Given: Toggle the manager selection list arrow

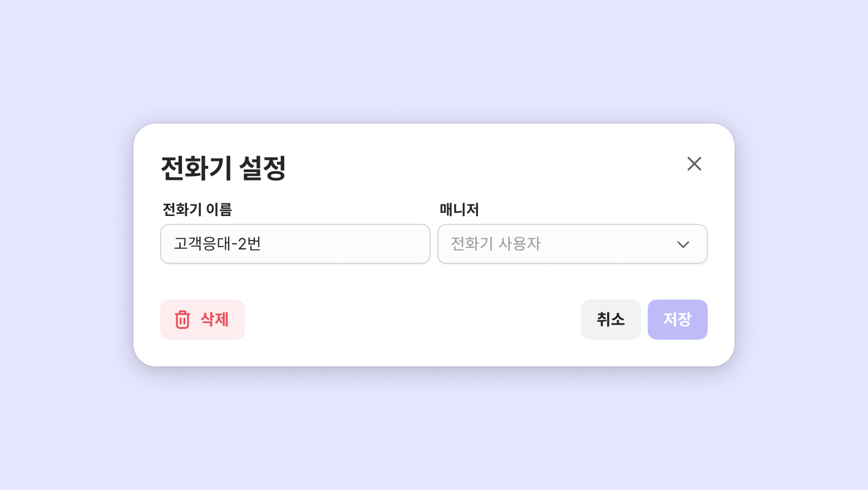Looking at the screenshot, I should pos(683,244).
